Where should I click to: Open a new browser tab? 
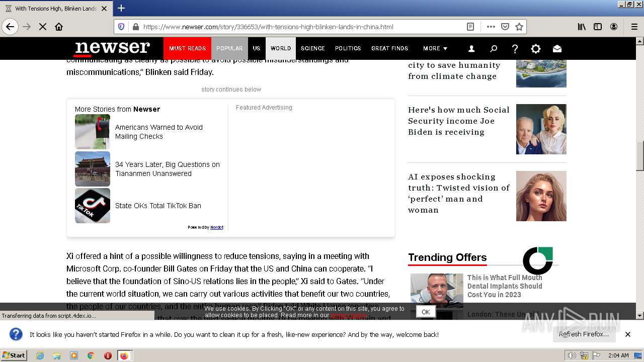coord(121,8)
